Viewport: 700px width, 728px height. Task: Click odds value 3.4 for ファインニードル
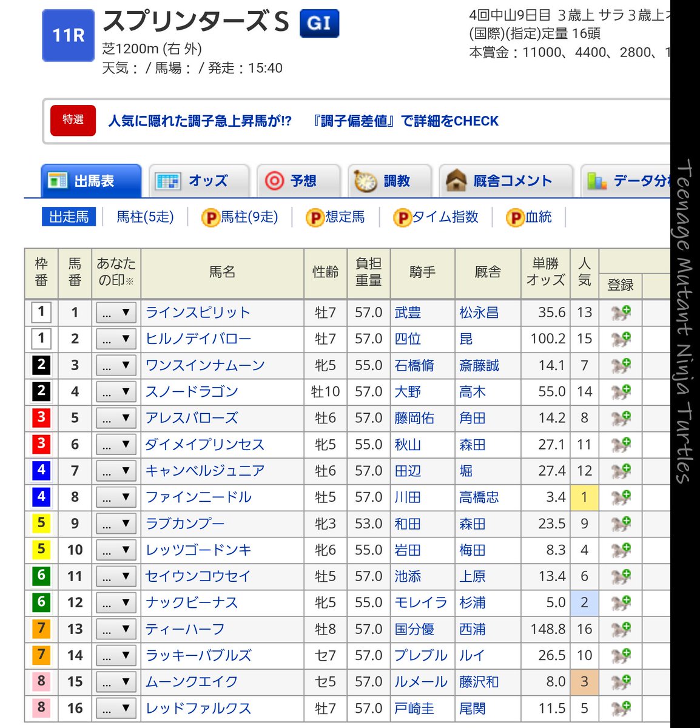(x=556, y=497)
